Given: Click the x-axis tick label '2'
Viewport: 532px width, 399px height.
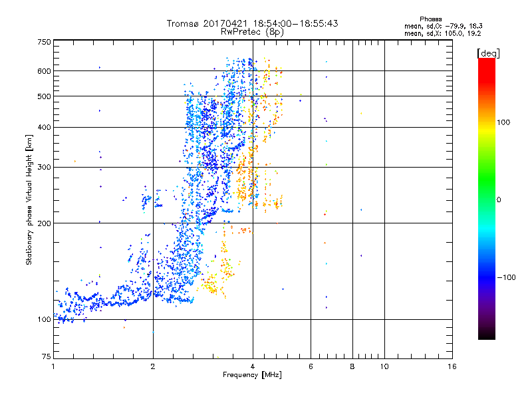Looking at the screenshot, I should 153,366.
